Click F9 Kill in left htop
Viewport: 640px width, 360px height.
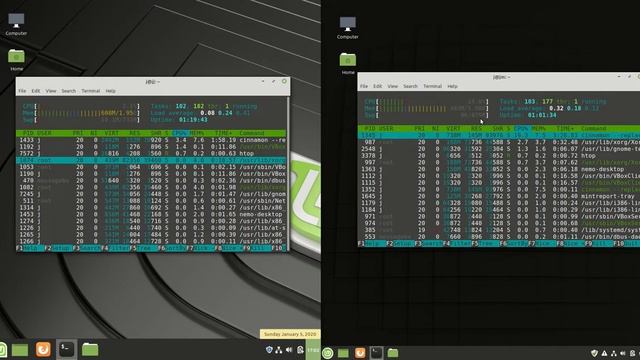(x=256, y=248)
